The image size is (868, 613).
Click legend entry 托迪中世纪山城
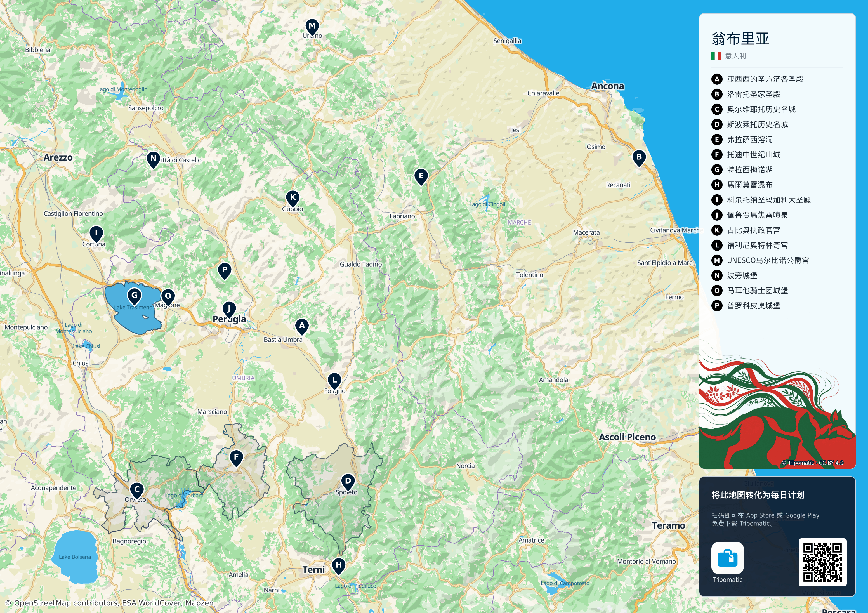click(x=746, y=155)
